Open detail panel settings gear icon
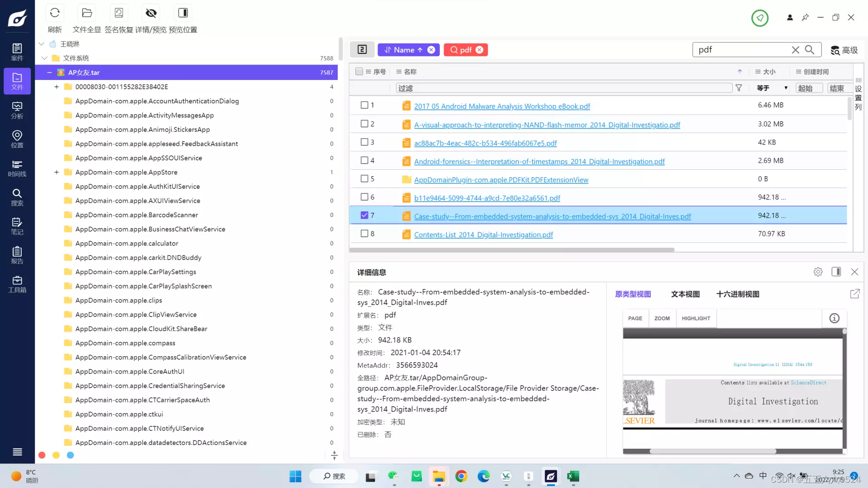 point(818,272)
